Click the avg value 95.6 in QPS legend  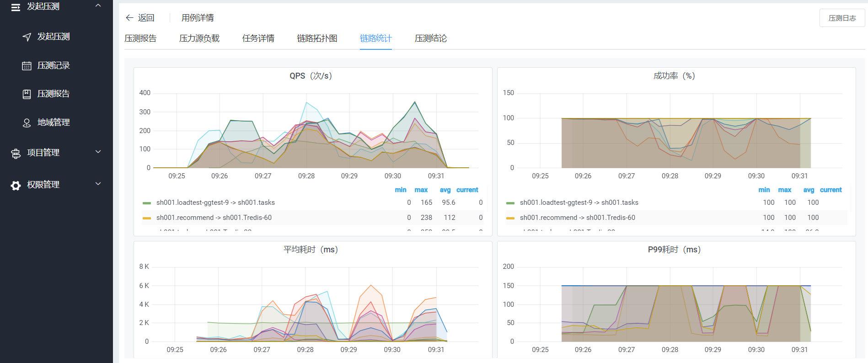pyautogui.click(x=449, y=203)
